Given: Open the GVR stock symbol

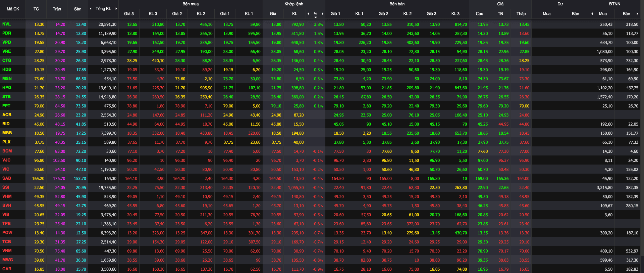Looking at the screenshot, I should pyautogui.click(x=7, y=269).
